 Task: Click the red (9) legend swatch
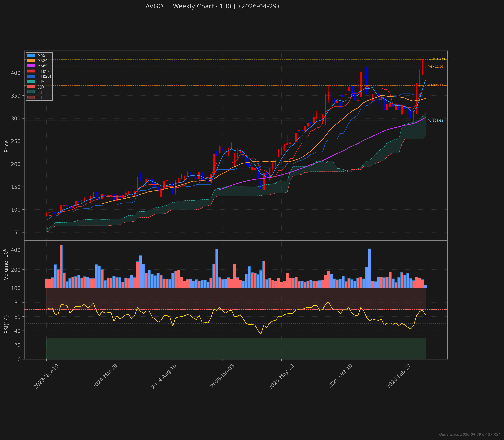tap(31, 71)
